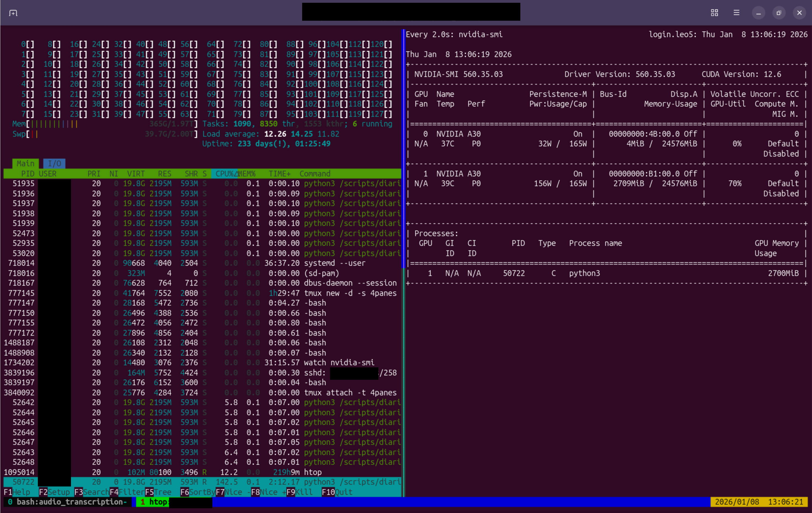Open the tab overview grid icon
The image size is (812, 513).
coord(714,13)
